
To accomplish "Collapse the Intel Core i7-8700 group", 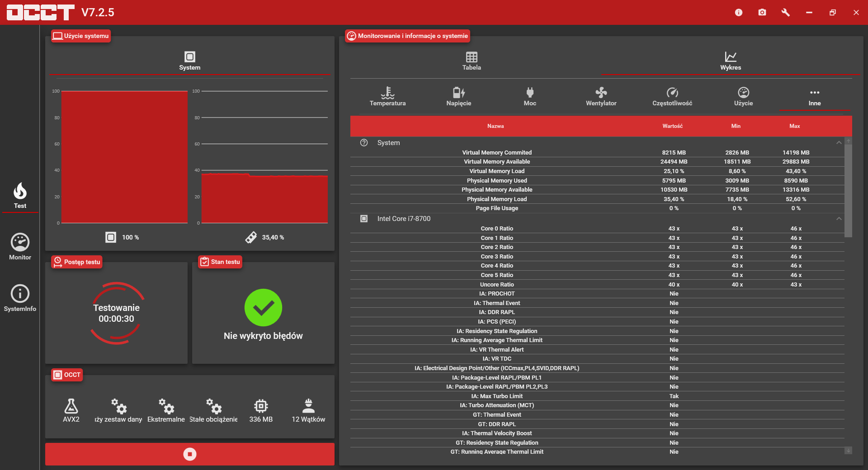I will 839,219.
